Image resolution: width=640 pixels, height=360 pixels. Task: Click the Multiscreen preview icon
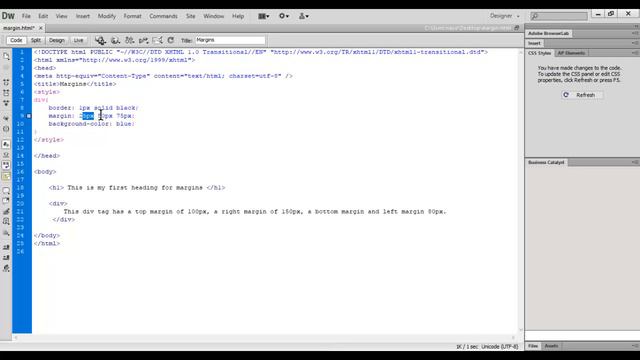click(100, 40)
